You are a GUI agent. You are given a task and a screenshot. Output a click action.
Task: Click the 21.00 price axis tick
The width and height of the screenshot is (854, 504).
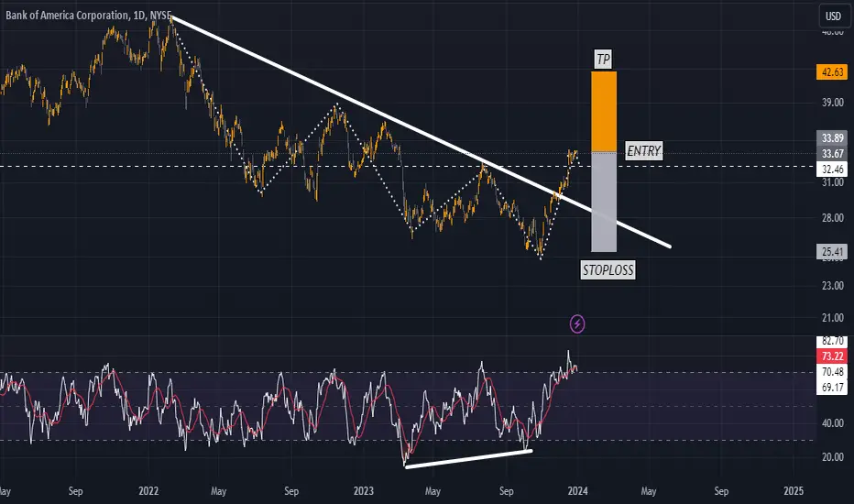[832, 318]
